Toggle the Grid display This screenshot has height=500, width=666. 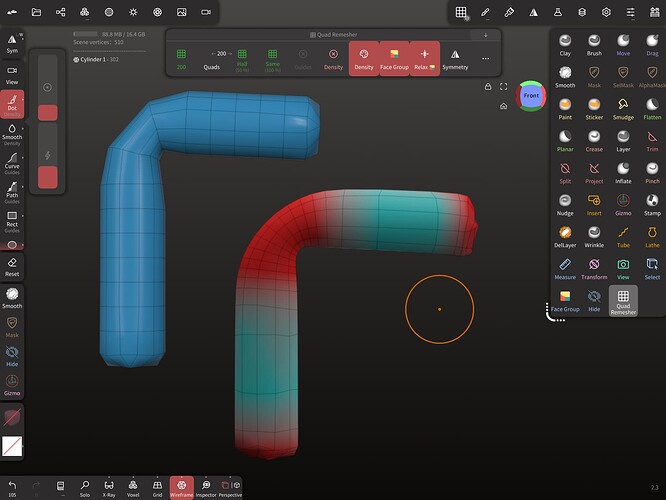157,487
